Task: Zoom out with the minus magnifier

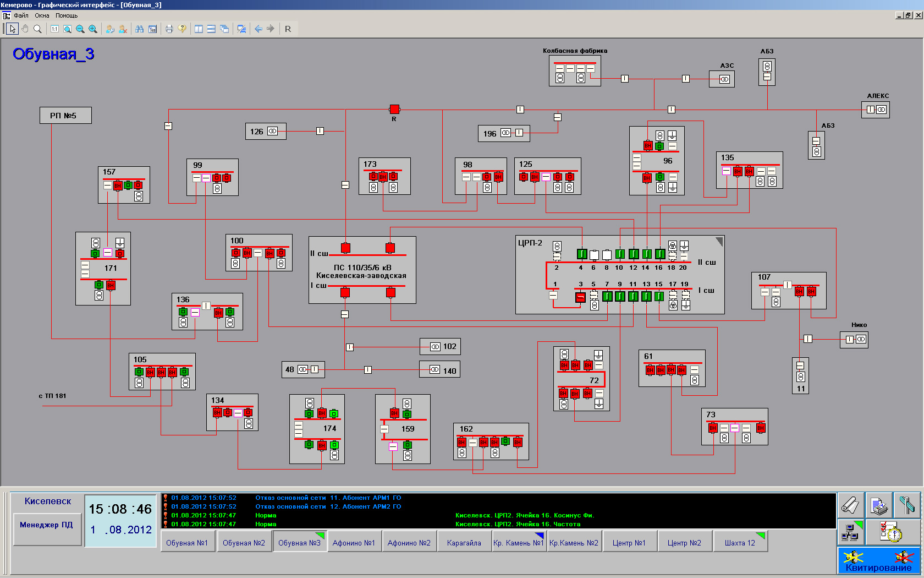Action: (x=80, y=29)
